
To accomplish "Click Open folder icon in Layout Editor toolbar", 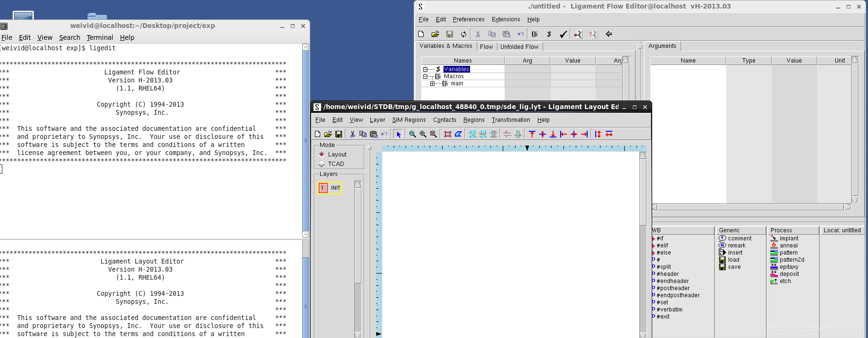I will [x=328, y=134].
